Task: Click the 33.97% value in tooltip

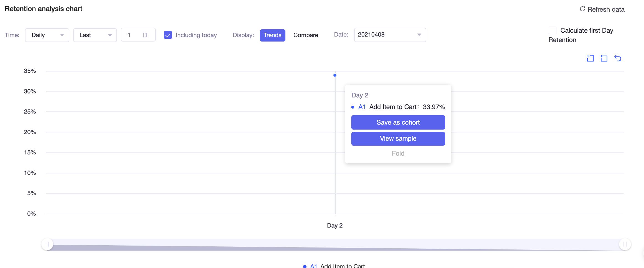Action: pyautogui.click(x=434, y=107)
